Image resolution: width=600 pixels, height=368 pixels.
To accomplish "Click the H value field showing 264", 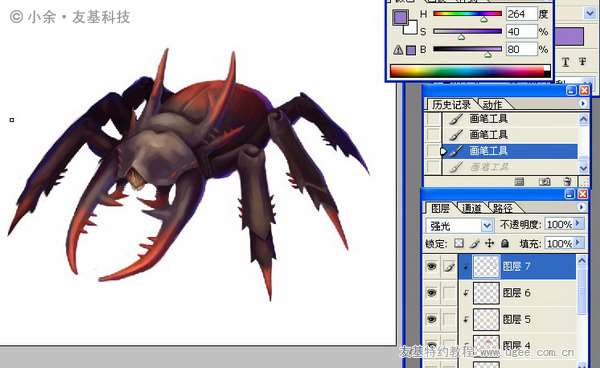I will [521, 14].
